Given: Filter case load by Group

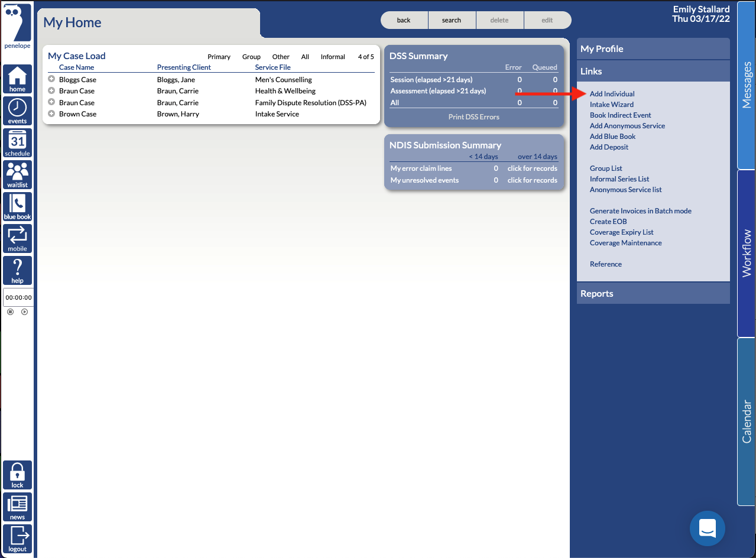Looking at the screenshot, I should point(251,57).
